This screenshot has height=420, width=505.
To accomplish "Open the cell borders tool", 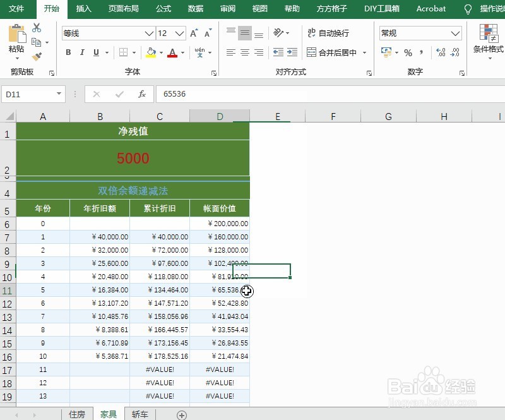I will pos(123,52).
